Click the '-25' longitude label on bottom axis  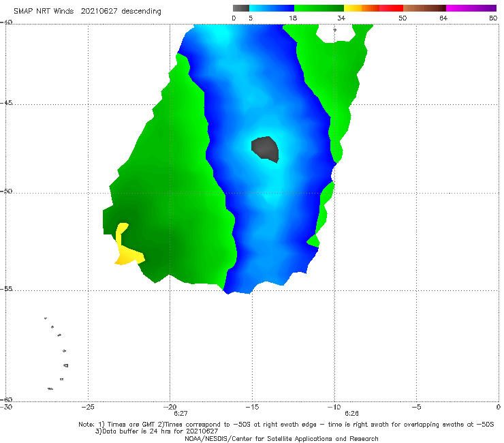click(x=88, y=407)
